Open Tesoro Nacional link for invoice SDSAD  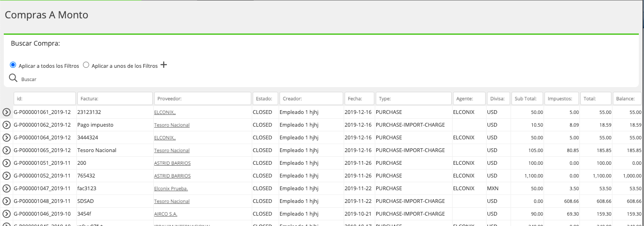coord(172,202)
